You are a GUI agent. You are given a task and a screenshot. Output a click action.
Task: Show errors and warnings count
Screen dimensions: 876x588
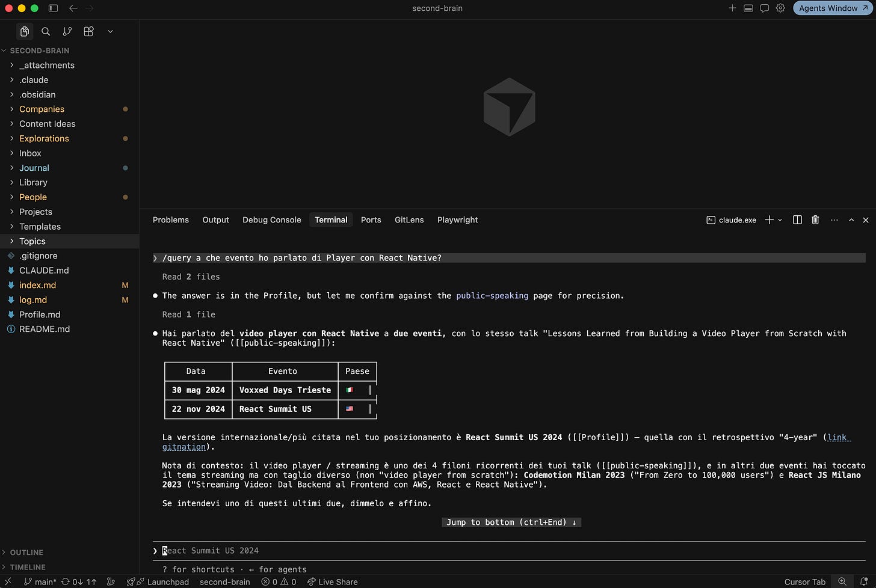[x=279, y=582]
